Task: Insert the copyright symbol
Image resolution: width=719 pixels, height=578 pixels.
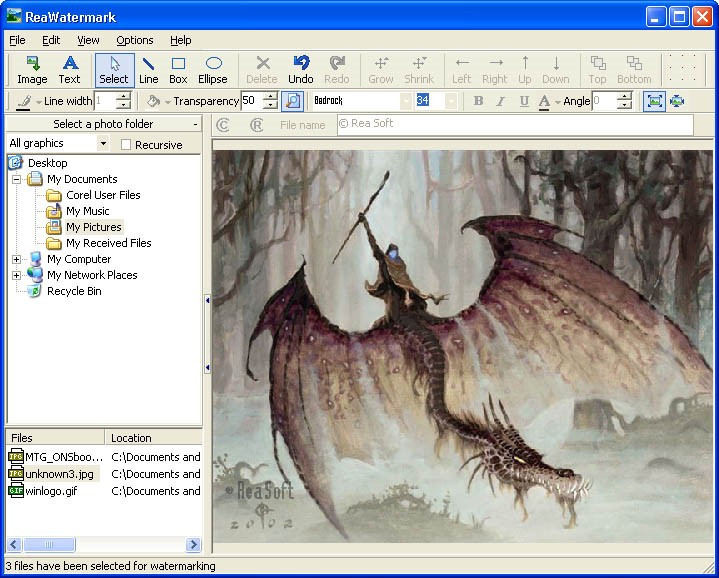Action: tap(223, 125)
